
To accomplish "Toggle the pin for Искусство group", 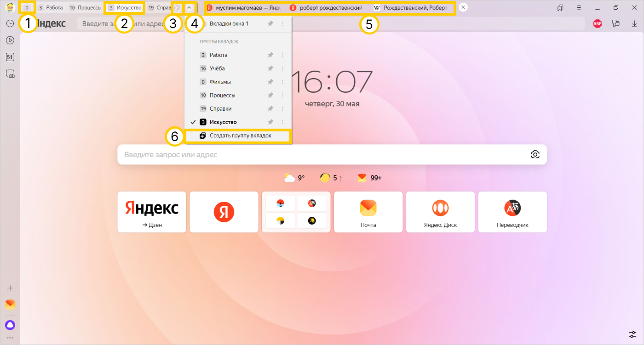I will (270, 122).
